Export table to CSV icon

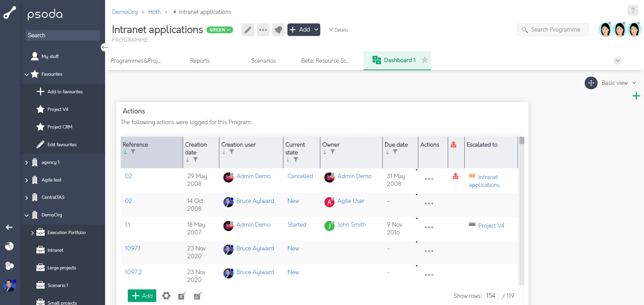point(198,296)
